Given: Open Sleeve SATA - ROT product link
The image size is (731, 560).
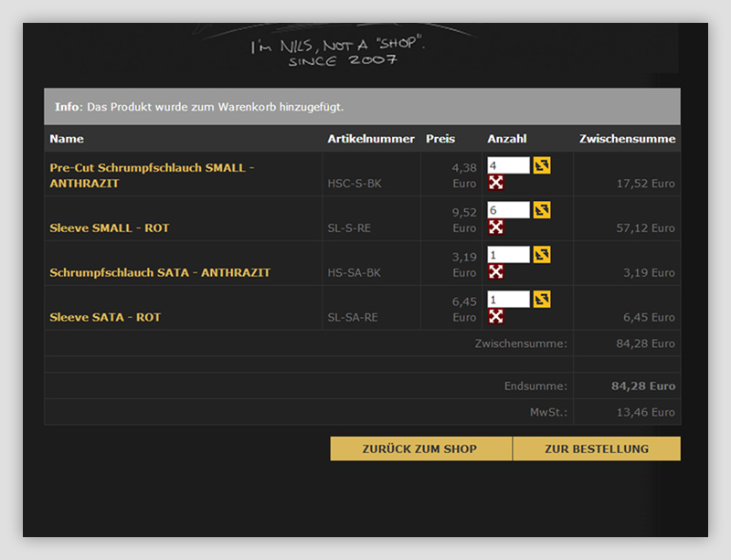Looking at the screenshot, I should coord(105,317).
